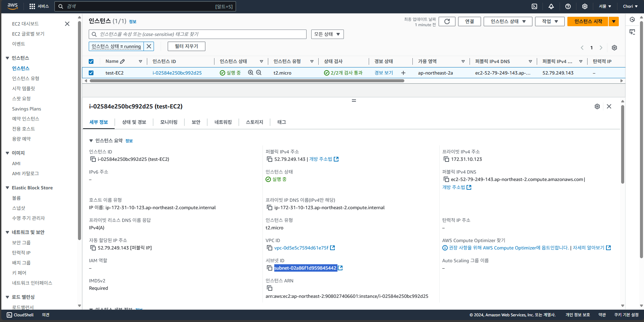Screen dimensions: 644x322
Task: Add alarm with the plus icon
Action: [x=403, y=73]
